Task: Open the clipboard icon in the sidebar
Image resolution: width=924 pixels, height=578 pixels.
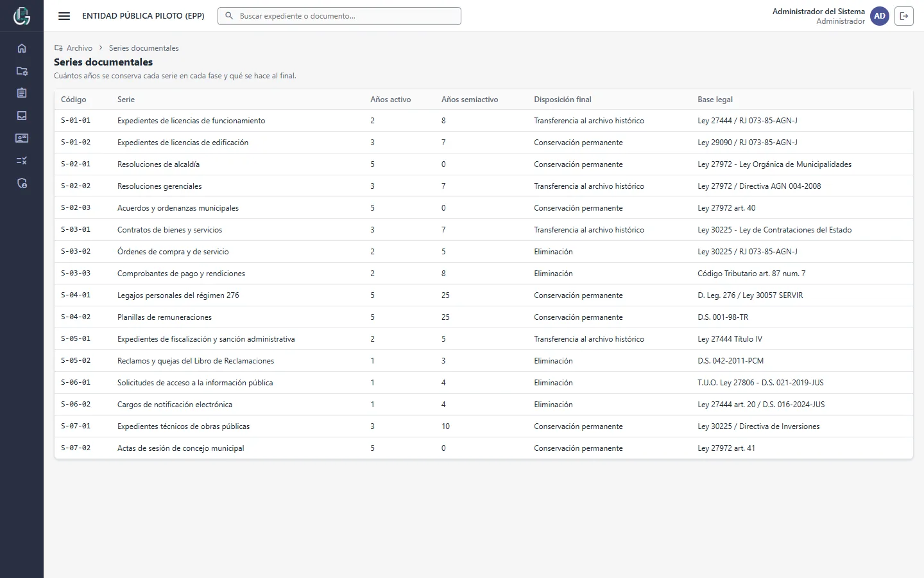Action: click(x=22, y=93)
